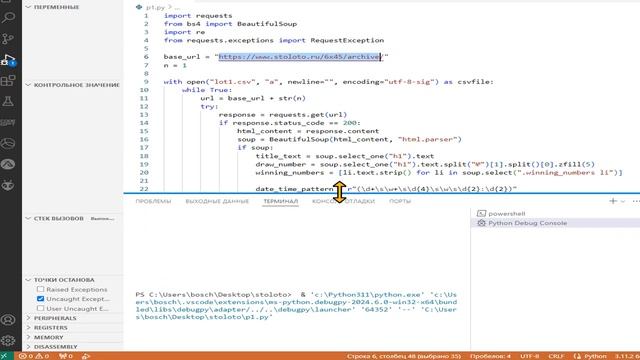Click the forwarded ports indicator in the status bar
Screen dimensions: 640x360
coord(65,356)
